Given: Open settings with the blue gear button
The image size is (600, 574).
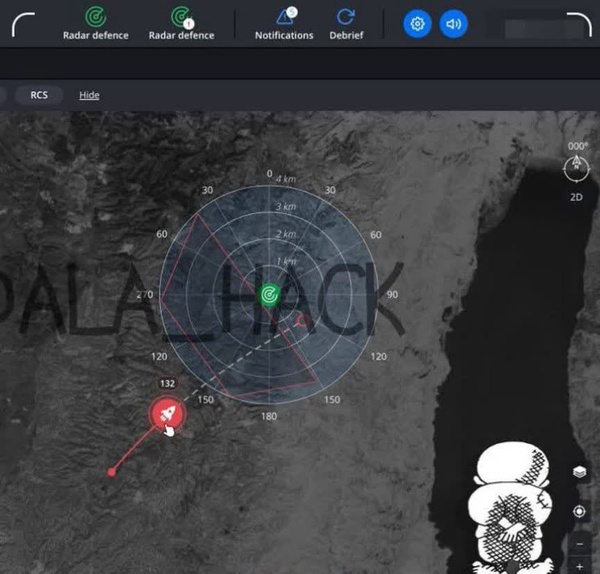Looking at the screenshot, I should point(417,24).
